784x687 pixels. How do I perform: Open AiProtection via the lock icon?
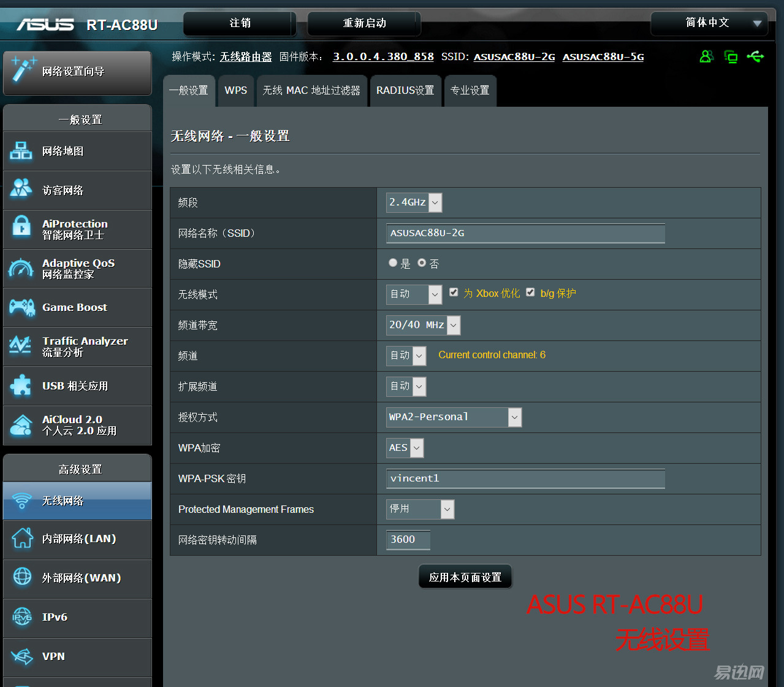click(21, 229)
